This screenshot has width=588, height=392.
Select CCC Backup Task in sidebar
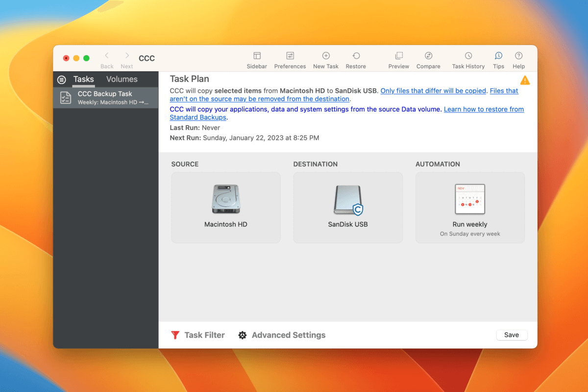coord(106,98)
